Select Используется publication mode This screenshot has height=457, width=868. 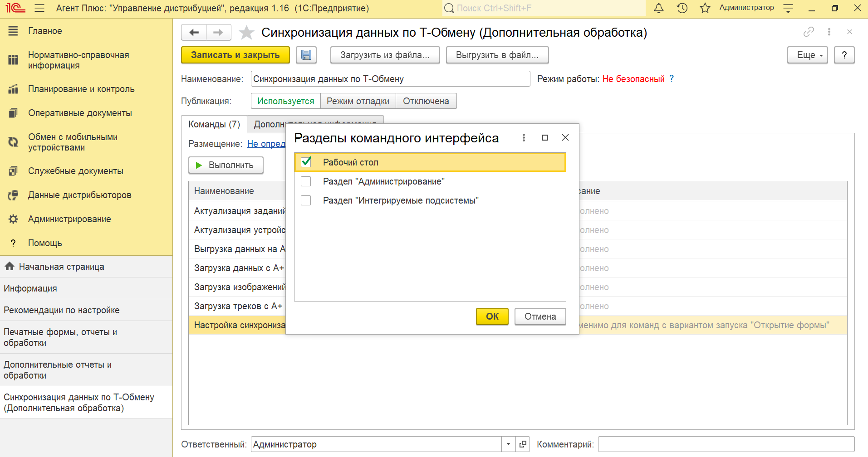pyautogui.click(x=286, y=101)
